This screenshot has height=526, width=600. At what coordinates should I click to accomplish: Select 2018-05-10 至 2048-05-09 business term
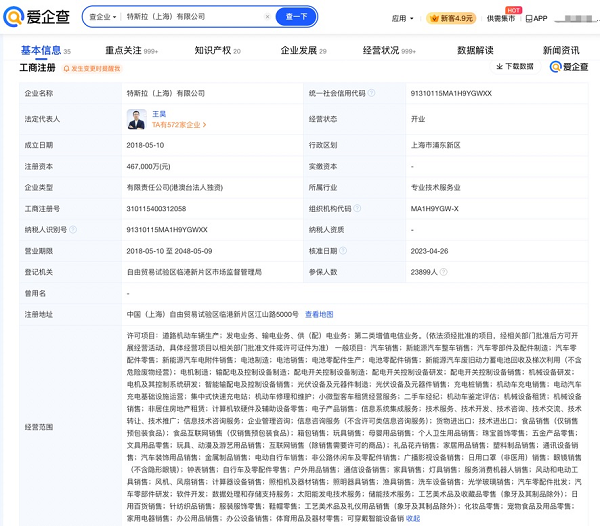click(169, 251)
